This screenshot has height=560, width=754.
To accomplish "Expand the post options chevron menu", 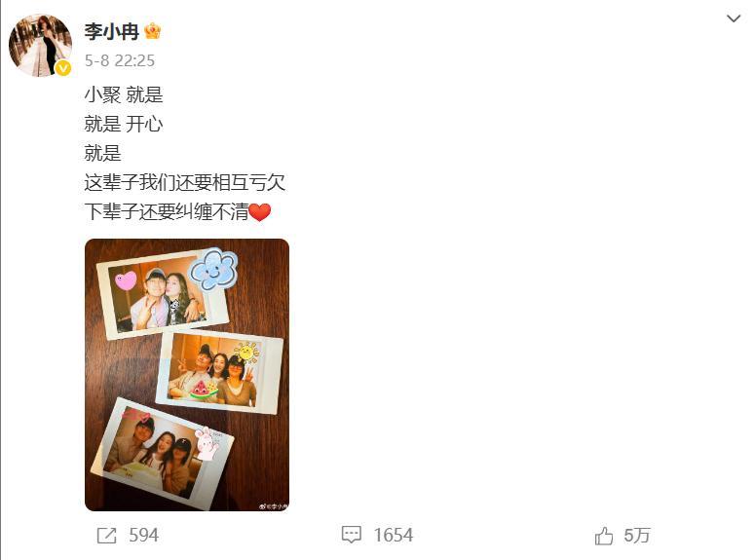I will point(734,19).
